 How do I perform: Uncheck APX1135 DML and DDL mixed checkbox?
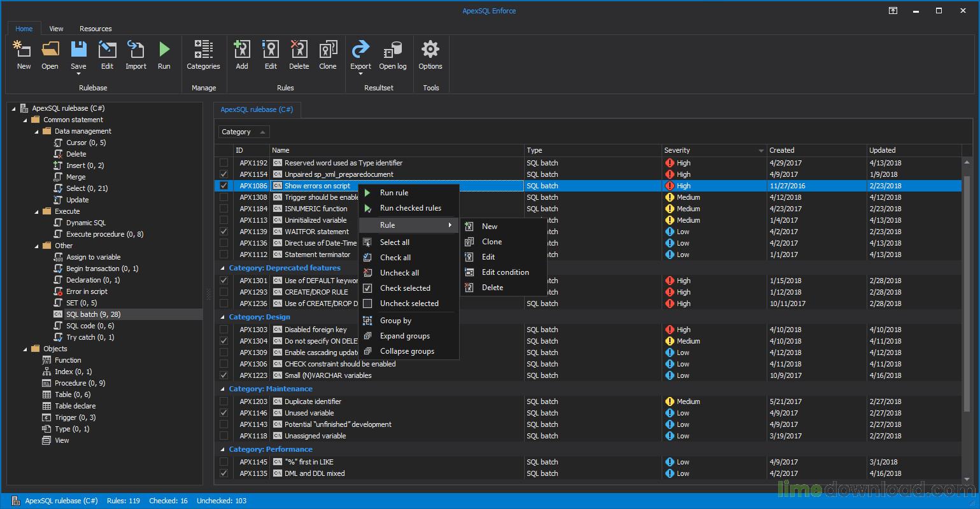pyautogui.click(x=224, y=473)
